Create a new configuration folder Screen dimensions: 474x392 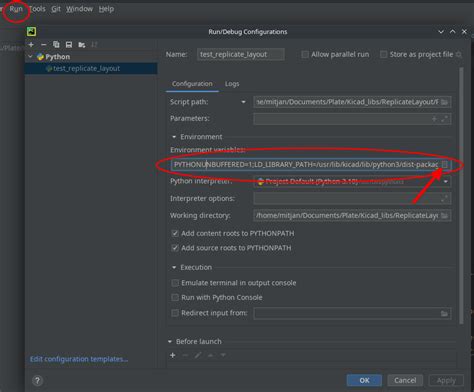click(x=82, y=44)
